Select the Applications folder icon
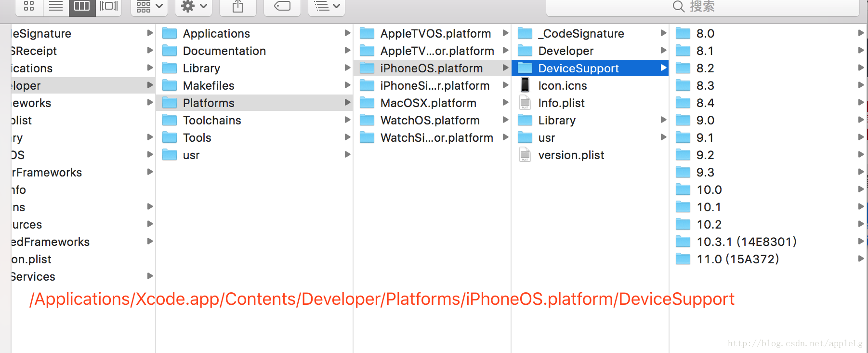Screen dimensions: 868x353 click(x=170, y=33)
